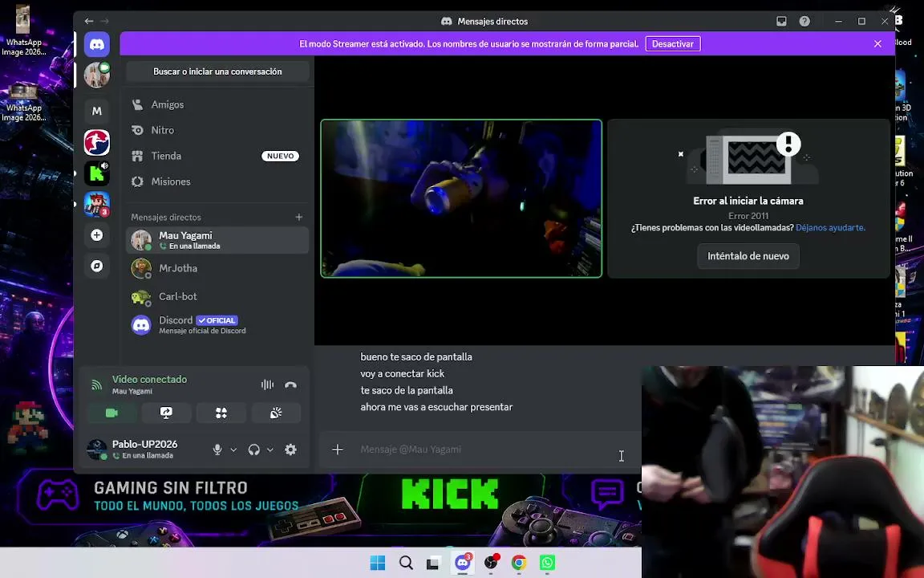Deafen with headphones icon
Image resolution: width=924 pixels, height=578 pixels.
[254, 450]
